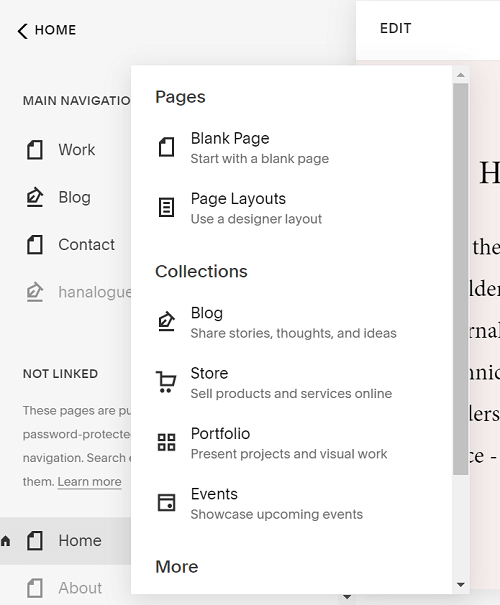Click the Home page document icon
The width and height of the screenshot is (500, 605).
point(35,541)
